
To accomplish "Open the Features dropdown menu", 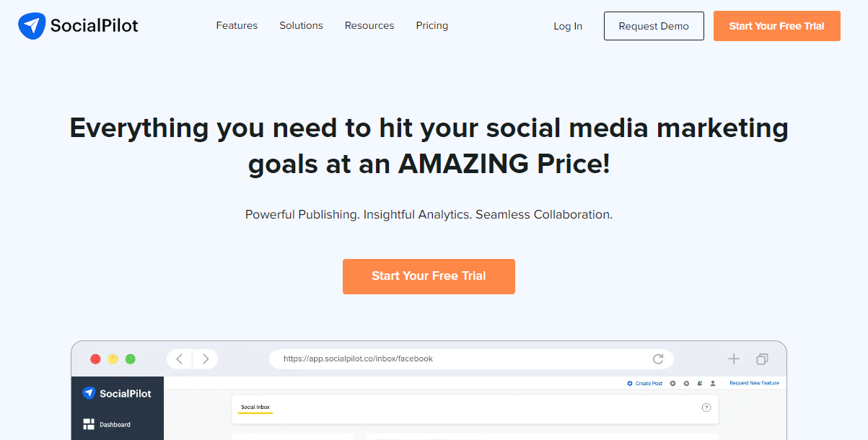I will 237,25.
